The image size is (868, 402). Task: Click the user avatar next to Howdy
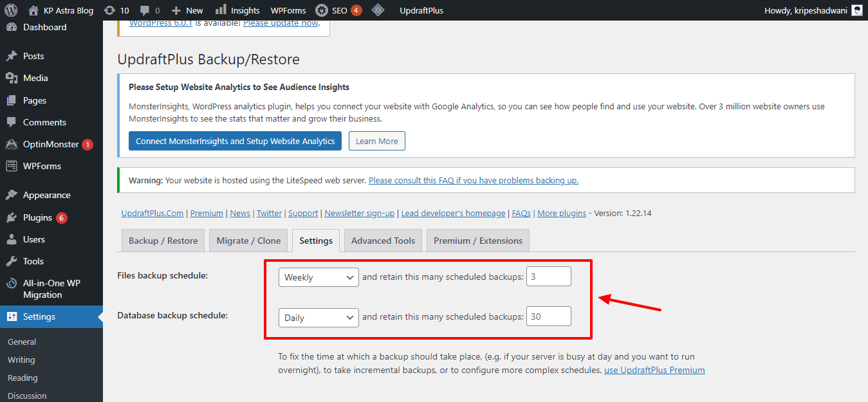point(857,10)
